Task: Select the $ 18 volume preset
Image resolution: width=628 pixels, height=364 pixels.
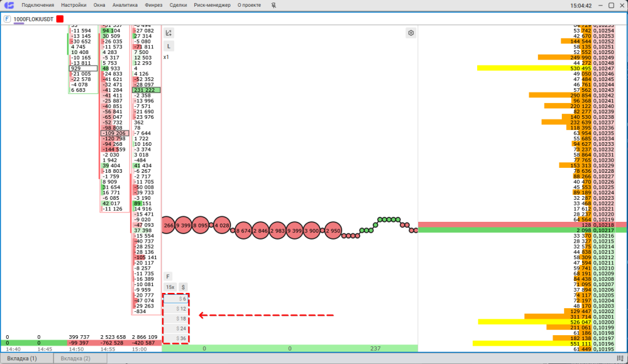Action: click(176, 319)
